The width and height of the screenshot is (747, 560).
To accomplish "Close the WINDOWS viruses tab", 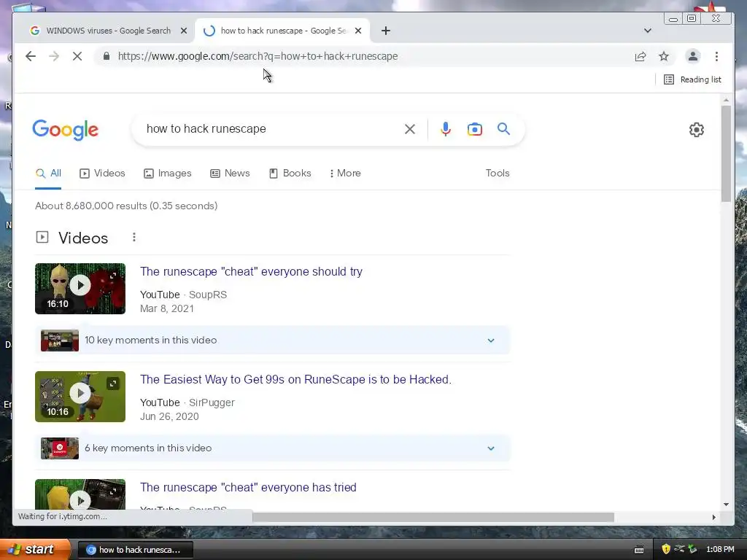I will (x=183, y=31).
